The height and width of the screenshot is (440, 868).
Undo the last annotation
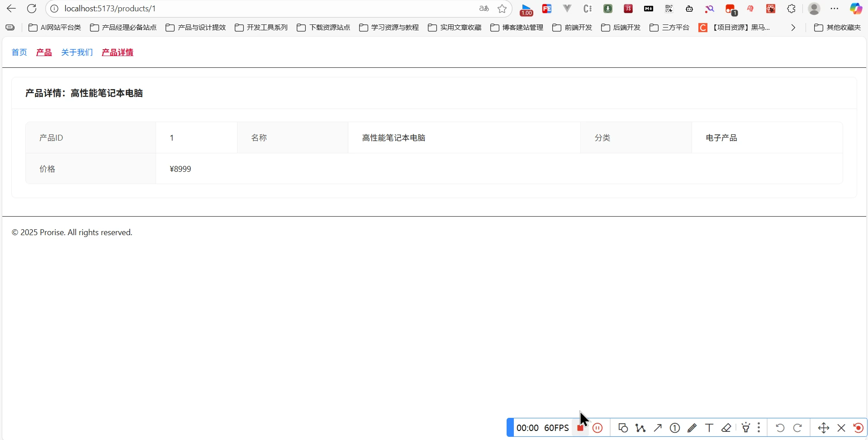780,428
